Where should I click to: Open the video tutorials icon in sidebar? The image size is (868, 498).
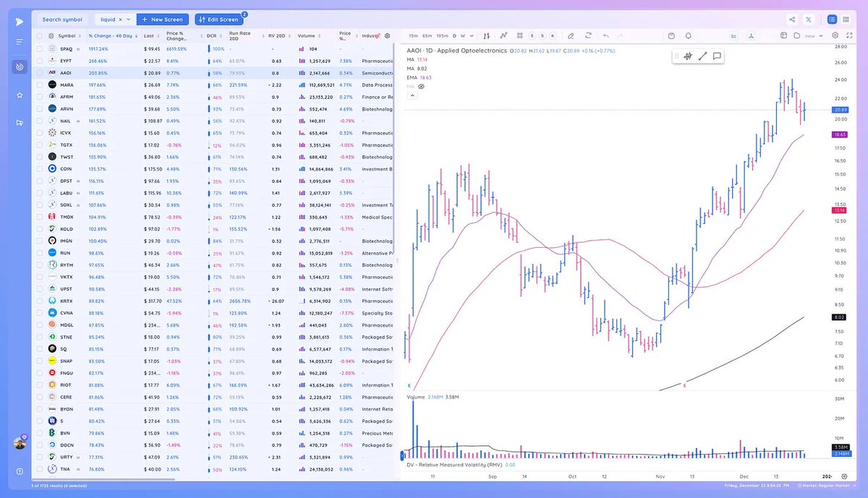pos(20,122)
